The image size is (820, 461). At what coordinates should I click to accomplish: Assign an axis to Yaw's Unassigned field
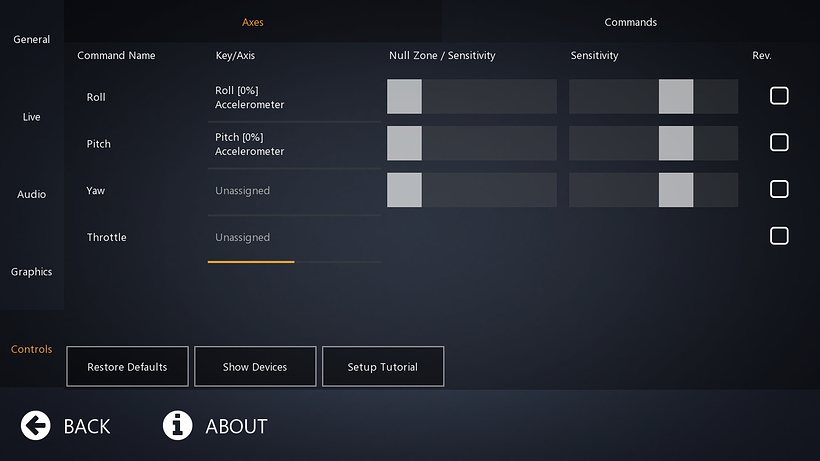tap(294, 190)
